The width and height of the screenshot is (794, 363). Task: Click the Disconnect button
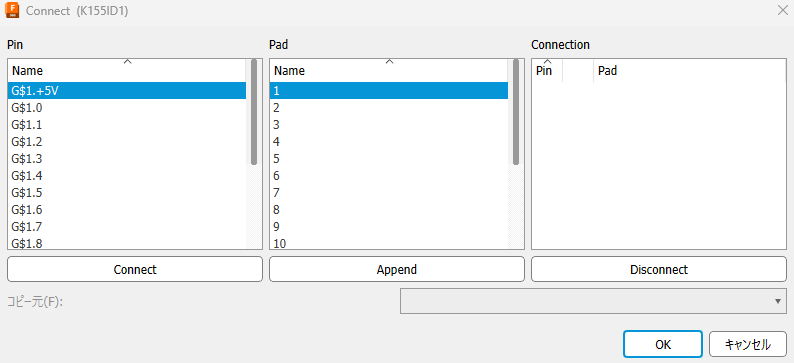tap(658, 269)
